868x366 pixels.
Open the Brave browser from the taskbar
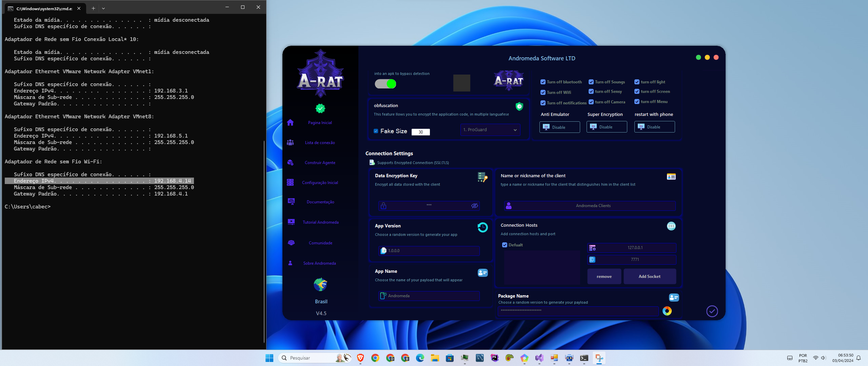360,358
